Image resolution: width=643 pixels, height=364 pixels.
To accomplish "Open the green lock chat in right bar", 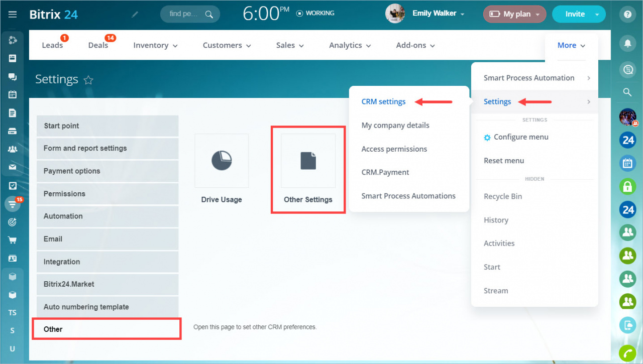I will pos(627,187).
